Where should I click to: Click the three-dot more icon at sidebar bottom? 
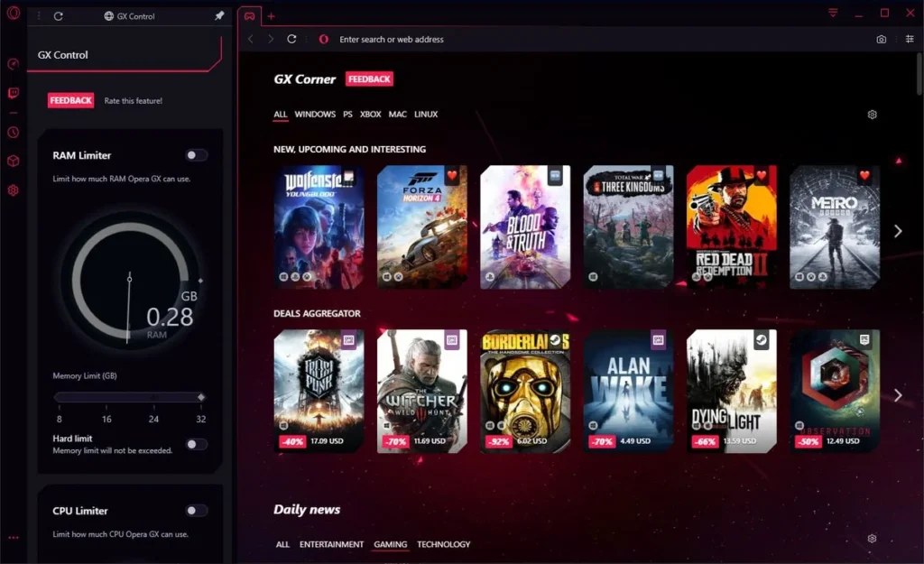click(x=13, y=538)
